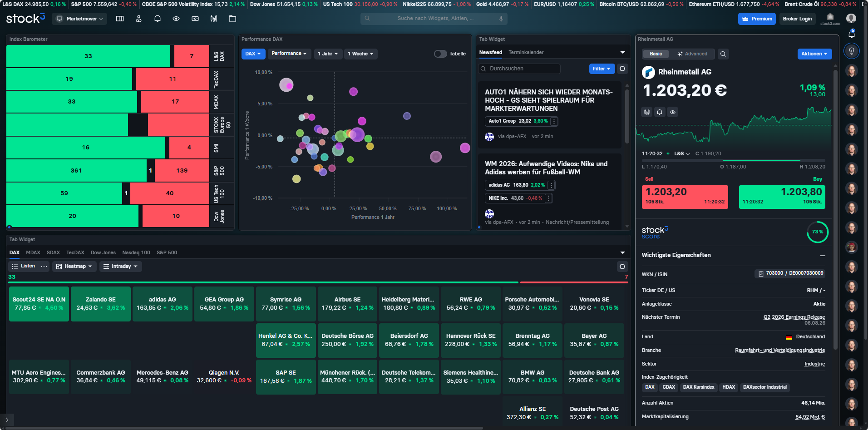This screenshot has width=868, height=430.
Task: Open Raumfahrt- und Verteidigungsindustrie link
Action: point(780,350)
